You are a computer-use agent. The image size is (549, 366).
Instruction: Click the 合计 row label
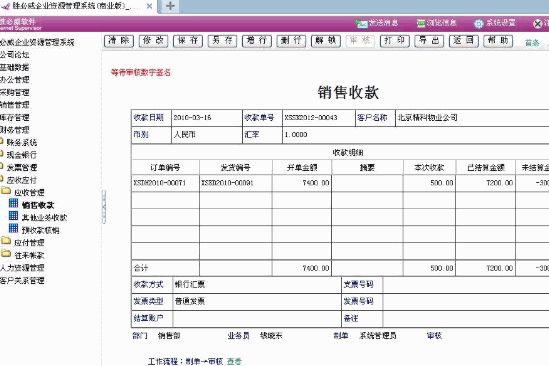click(141, 268)
